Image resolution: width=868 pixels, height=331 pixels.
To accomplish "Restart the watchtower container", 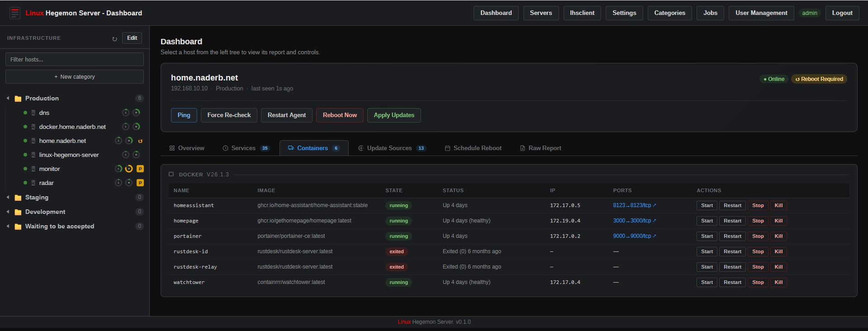I will tap(732, 282).
